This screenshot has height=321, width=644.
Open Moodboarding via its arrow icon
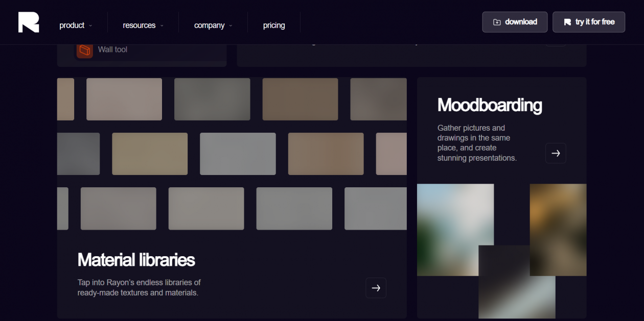(x=556, y=153)
